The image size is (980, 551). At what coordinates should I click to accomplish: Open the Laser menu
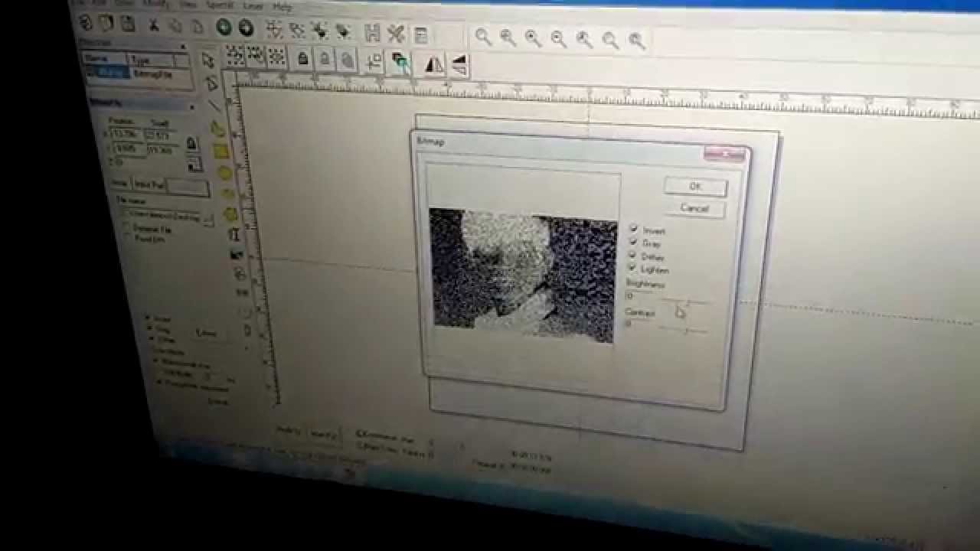point(253,6)
